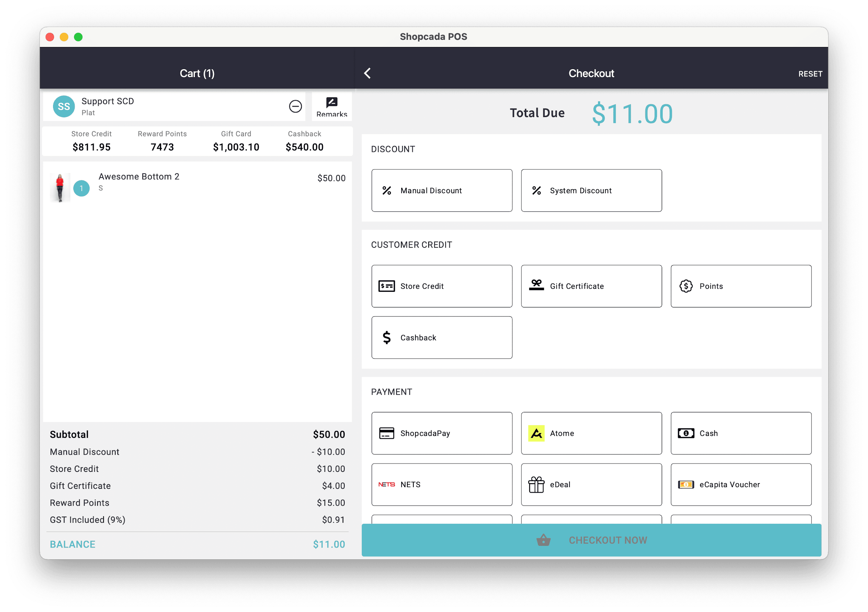Viewport: 868px width, 612px height.
Task: Click the basket icon on Checkout Now
Action: coord(543,540)
